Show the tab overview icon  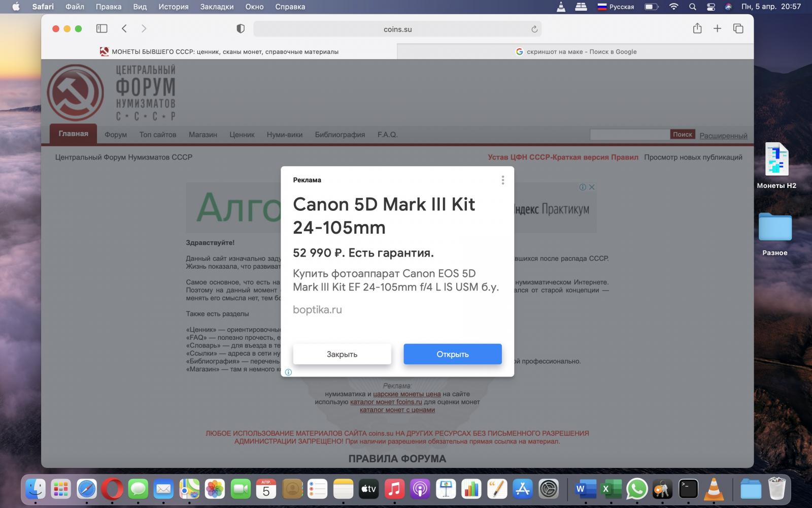[x=738, y=29]
